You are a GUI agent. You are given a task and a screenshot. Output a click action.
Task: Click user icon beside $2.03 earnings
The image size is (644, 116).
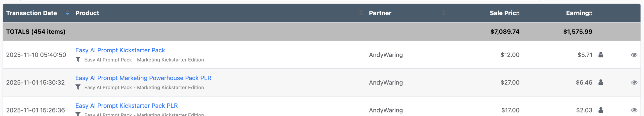click(x=601, y=110)
